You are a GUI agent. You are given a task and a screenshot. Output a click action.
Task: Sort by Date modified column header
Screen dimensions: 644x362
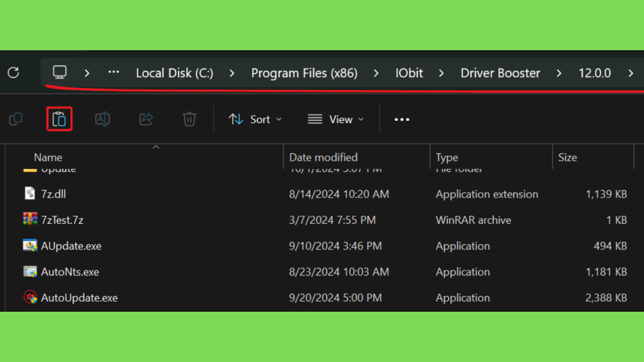pos(323,157)
